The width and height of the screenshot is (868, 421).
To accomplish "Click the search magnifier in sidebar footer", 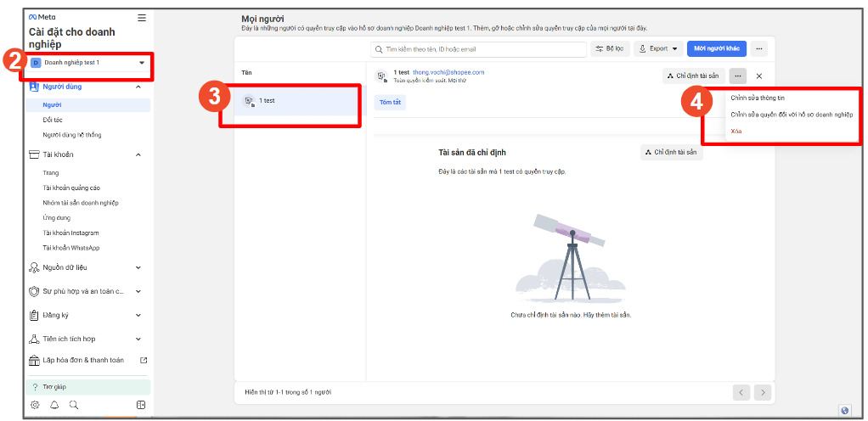I will 74,405.
